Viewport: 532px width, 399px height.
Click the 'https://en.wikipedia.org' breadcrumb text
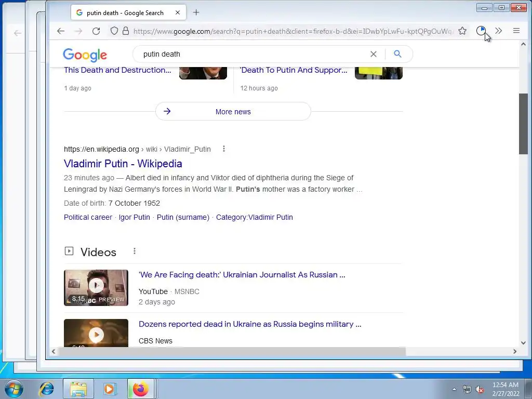101,149
